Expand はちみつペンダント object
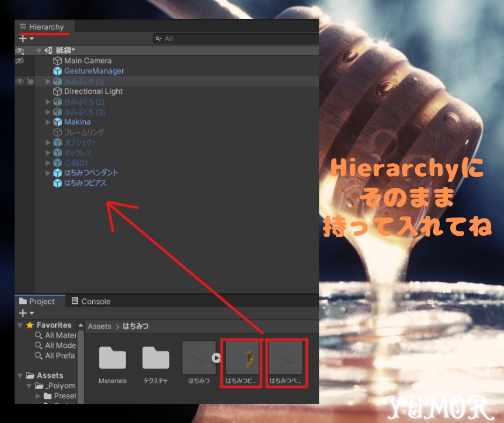The width and height of the screenshot is (504, 423). (48, 173)
